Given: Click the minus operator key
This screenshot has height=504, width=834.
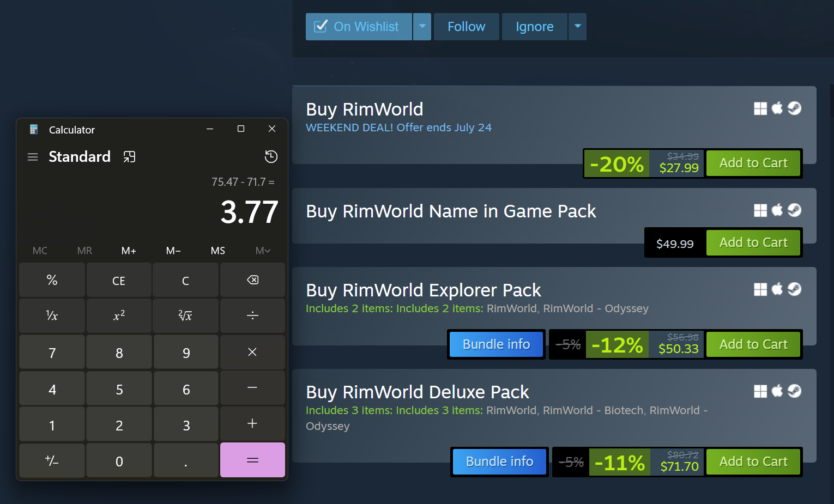Looking at the screenshot, I should pyautogui.click(x=252, y=388).
